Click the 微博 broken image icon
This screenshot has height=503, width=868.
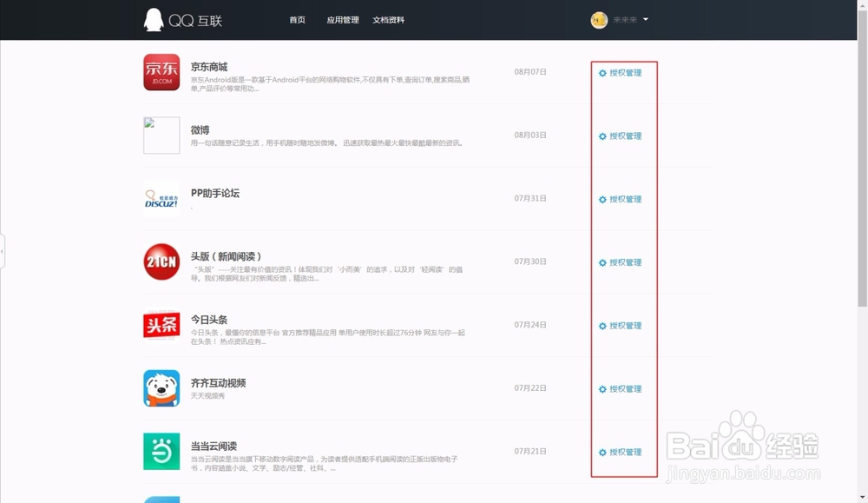(161, 136)
